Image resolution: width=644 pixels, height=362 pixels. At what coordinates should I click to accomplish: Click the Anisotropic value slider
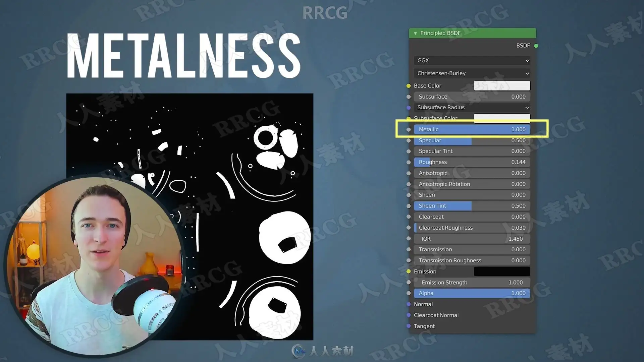point(472,173)
